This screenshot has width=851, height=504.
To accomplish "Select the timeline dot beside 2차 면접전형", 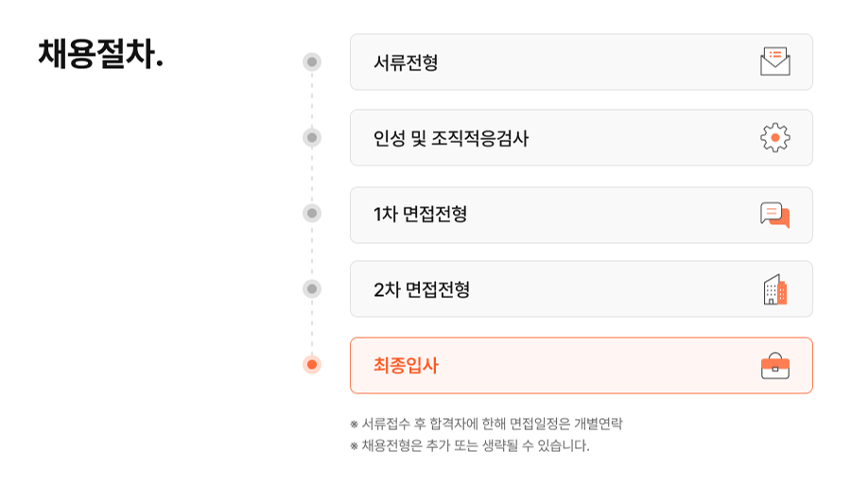I will click(312, 288).
